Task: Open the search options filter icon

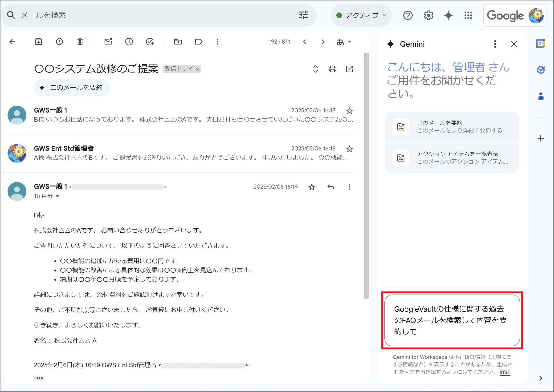Action: point(303,15)
